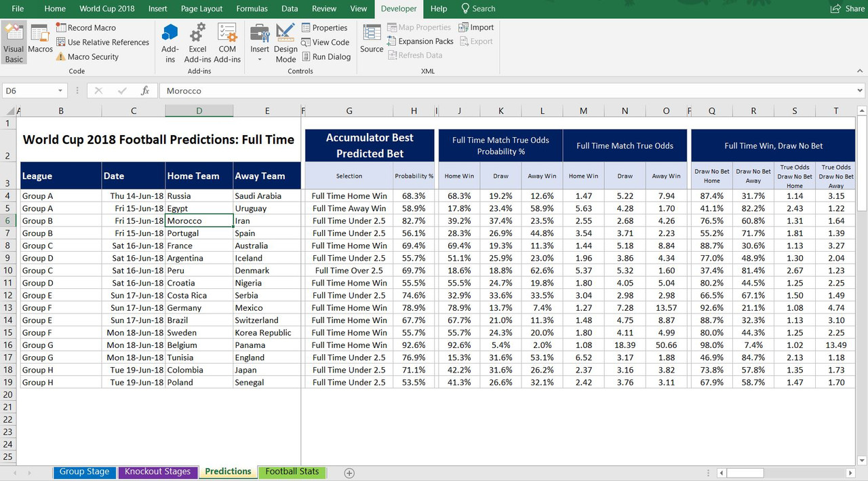The width and height of the screenshot is (868, 481).
Task: Switch to the Insert ribbon tab
Action: 158,9
